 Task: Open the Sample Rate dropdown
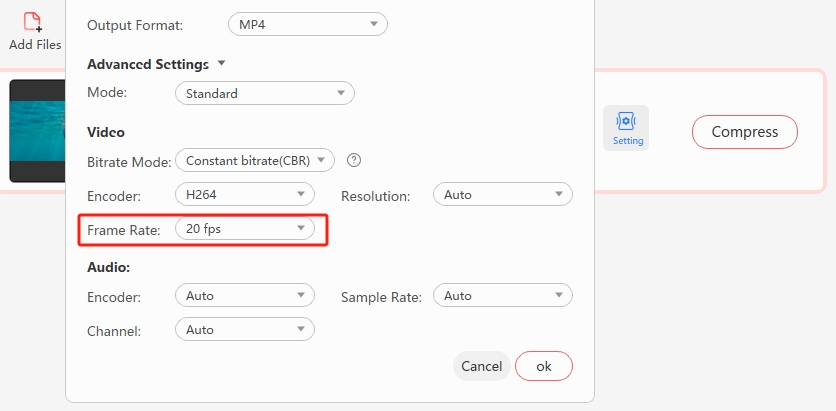coord(502,296)
